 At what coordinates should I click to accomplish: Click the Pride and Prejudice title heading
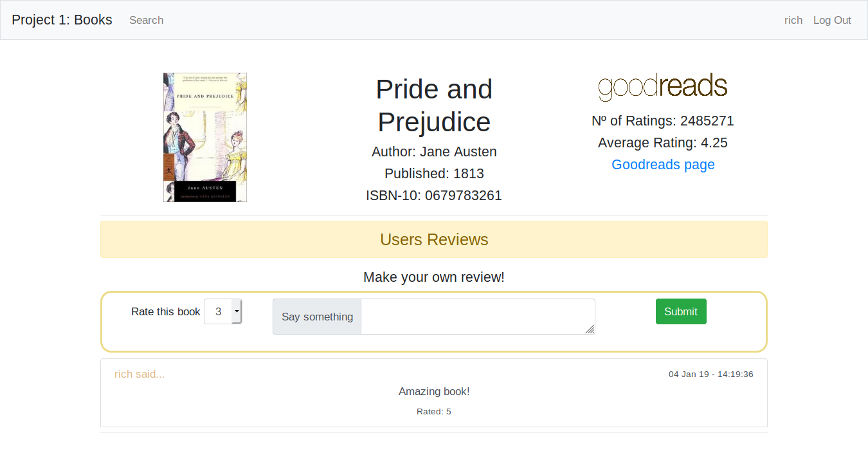point(434,106)
